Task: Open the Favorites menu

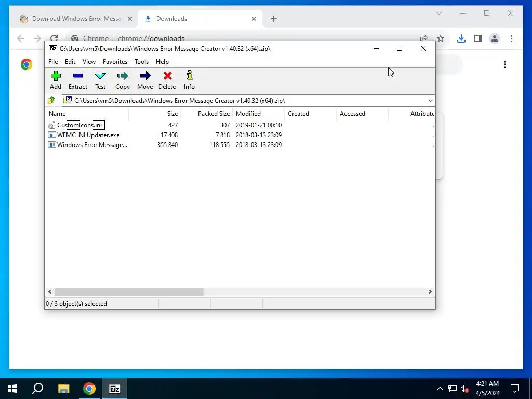Action: click(x=115, y=62)
